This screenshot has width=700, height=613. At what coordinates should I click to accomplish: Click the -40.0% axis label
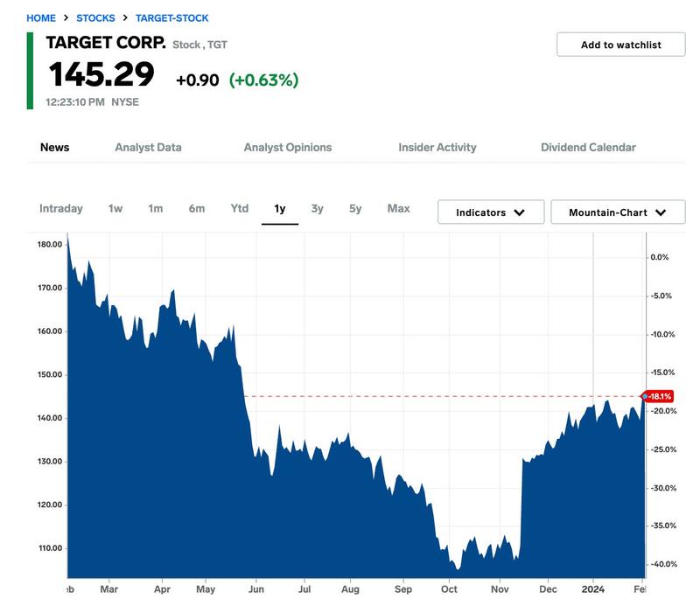(663, 564)
